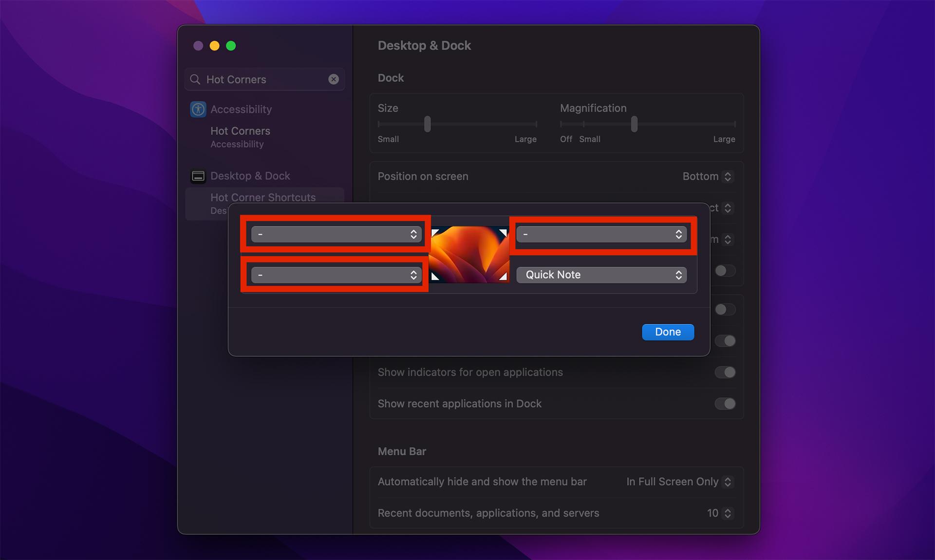Viewport: 935px width, 560px height.
Task: Click the top-left corner marker on wallpaper preview
Action: click(435, 233)
